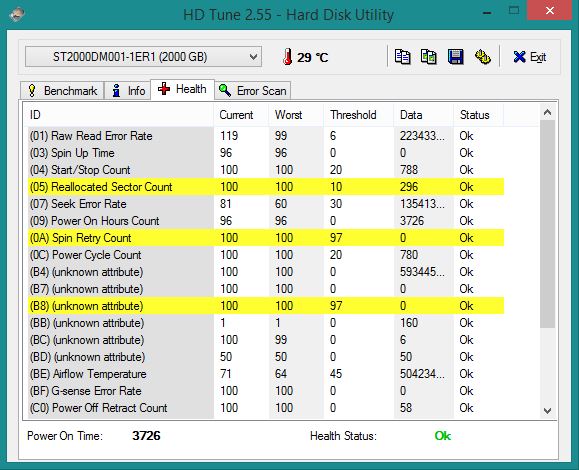The width and height of the screenshot is (579, 470).
Task: Click the threshold value '45' for Airflow Temperature
Action: click(336, 374)
